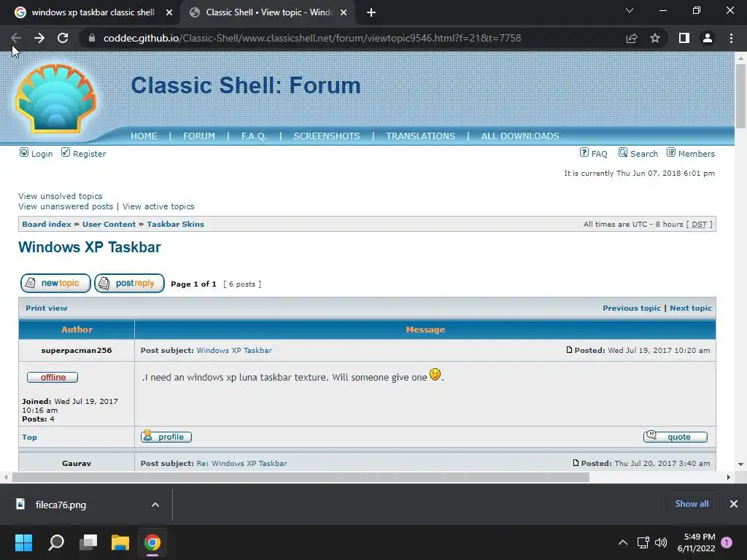This screenshot has width=747, height=560.
Task: Click author name superpacman256
Action: (x=77, y=351)
